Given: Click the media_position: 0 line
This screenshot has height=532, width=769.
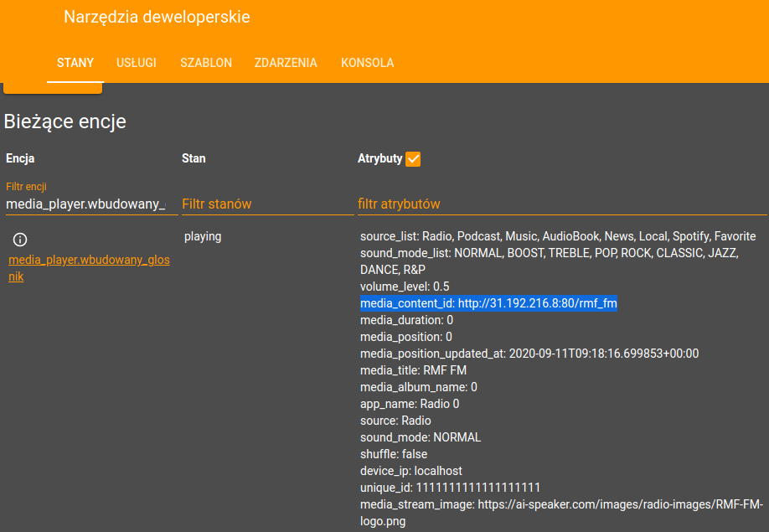Looking at the screenshot, I should pyautogui.click(x=406, y=337).
